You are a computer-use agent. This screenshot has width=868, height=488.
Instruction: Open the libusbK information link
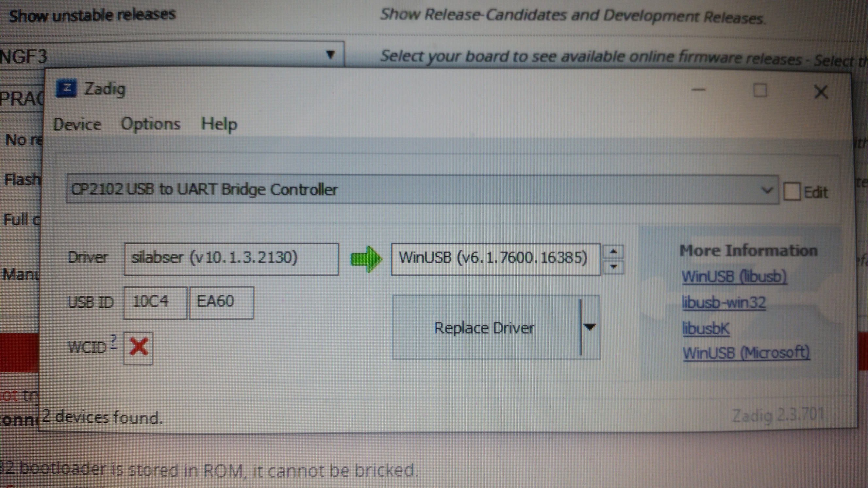[706, 328]
